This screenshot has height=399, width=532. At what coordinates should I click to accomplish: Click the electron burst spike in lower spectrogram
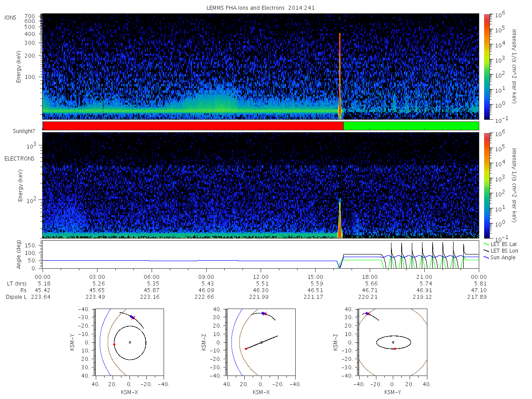[x=340, y=219]
